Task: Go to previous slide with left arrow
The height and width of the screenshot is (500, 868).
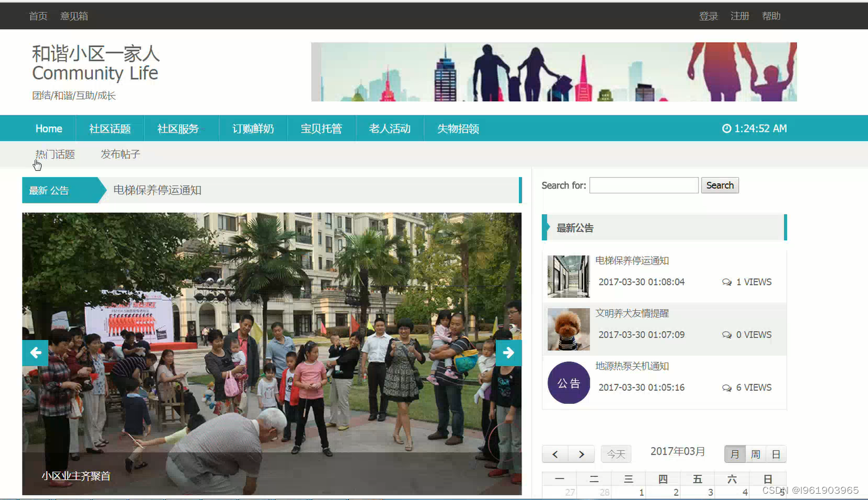Action: [35, 352]
